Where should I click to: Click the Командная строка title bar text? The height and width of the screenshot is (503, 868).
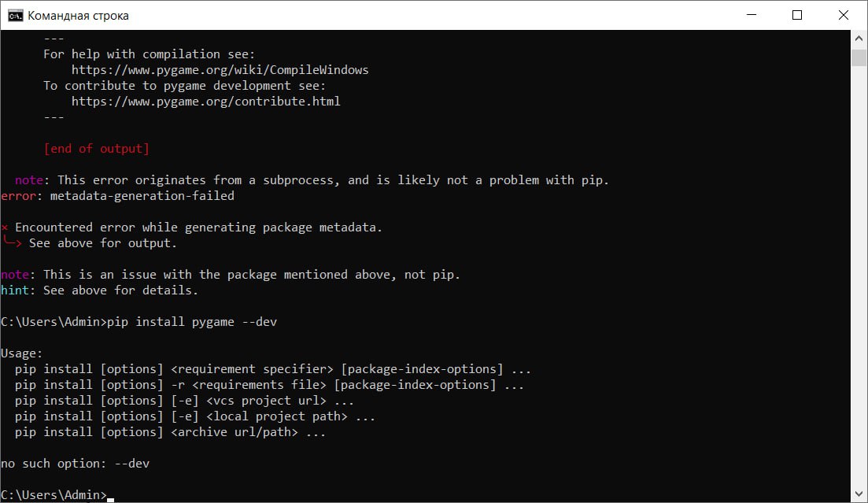click(78, 16)
